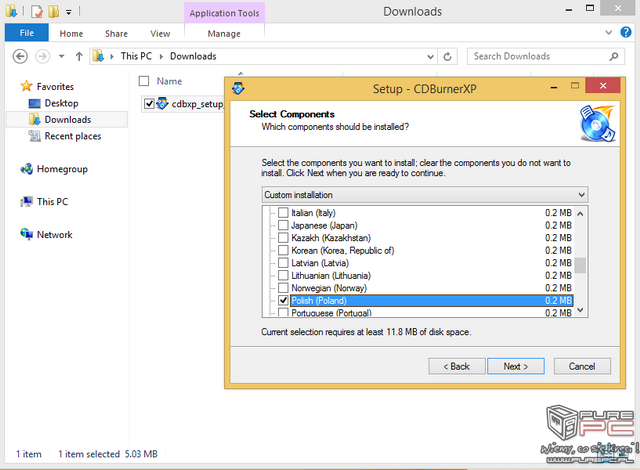640x470 pixels.
Task: Switch to the Home ribbon tab
Action: pyautogui.click(x=71, y=33)
